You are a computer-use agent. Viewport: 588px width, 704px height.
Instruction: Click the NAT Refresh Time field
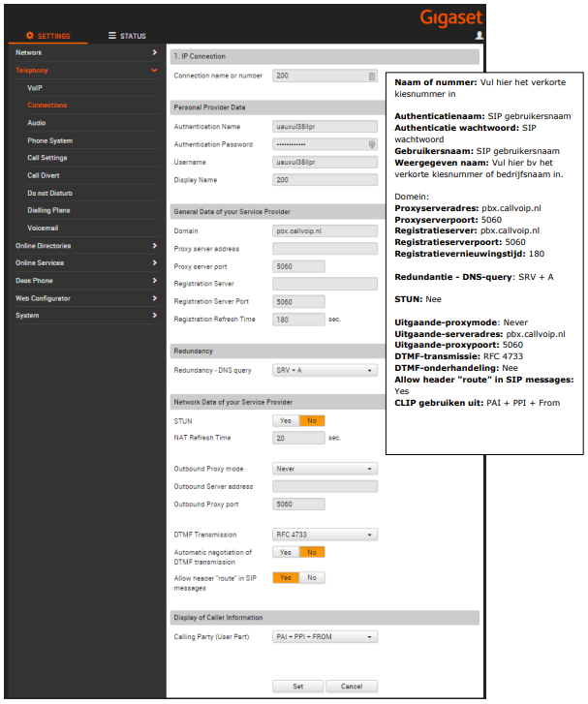point(298,438)
